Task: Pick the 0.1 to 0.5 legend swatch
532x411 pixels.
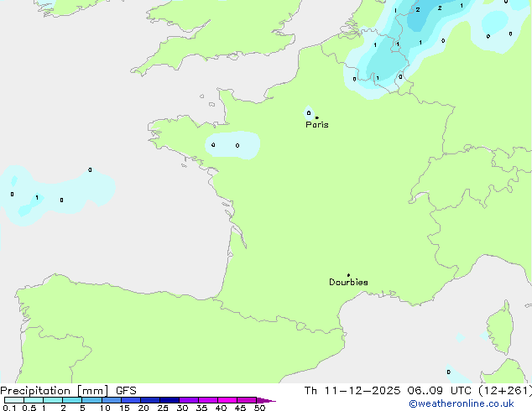Action: click(x=14, y=400)
